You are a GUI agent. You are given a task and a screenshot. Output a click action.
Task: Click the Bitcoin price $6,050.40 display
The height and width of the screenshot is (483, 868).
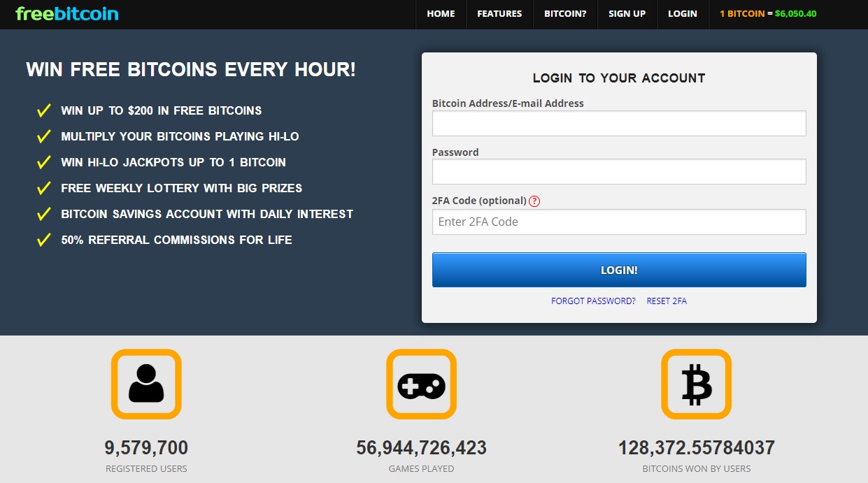[795, 14]
